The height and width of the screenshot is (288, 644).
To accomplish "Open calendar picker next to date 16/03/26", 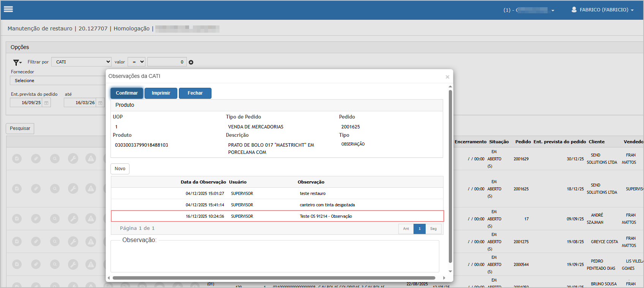I will [100, 103].
